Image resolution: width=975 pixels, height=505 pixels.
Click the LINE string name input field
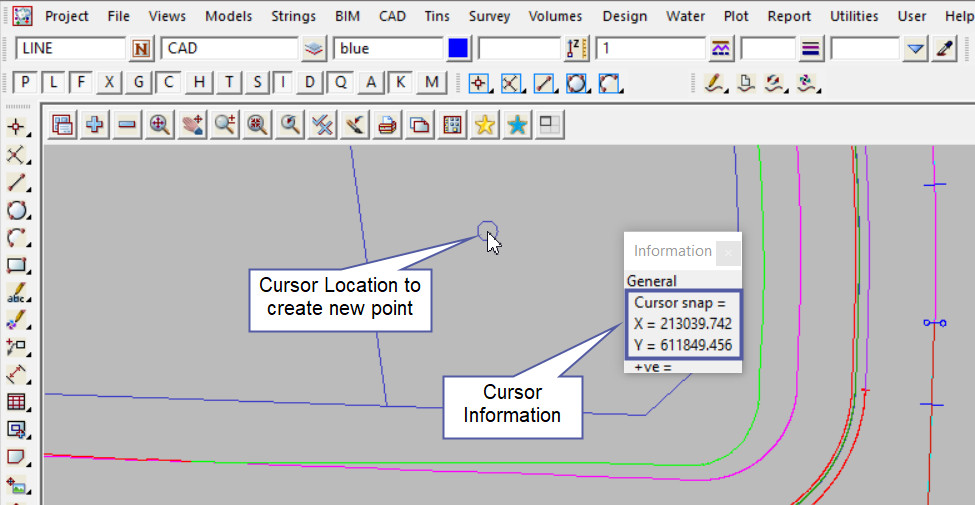coord(70,48)
